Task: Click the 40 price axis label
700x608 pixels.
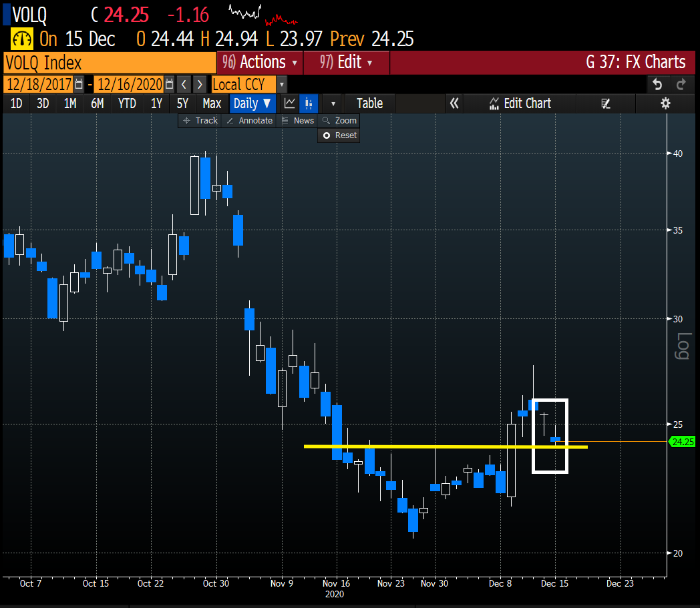Action: (678, 154)
